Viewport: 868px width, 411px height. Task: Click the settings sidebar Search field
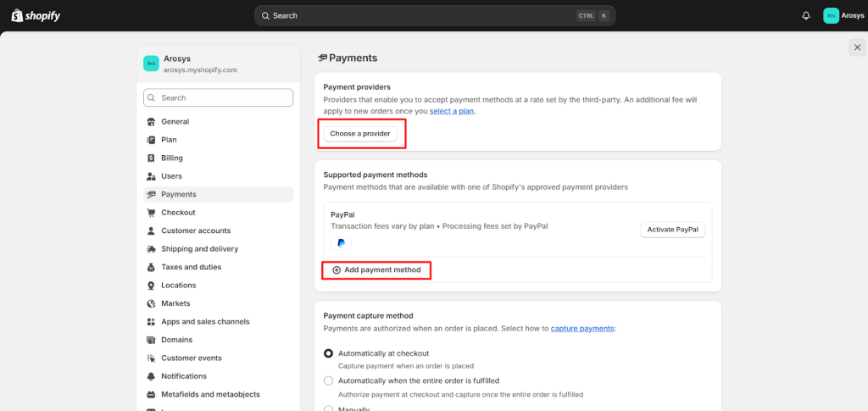[x=219, y=97]
